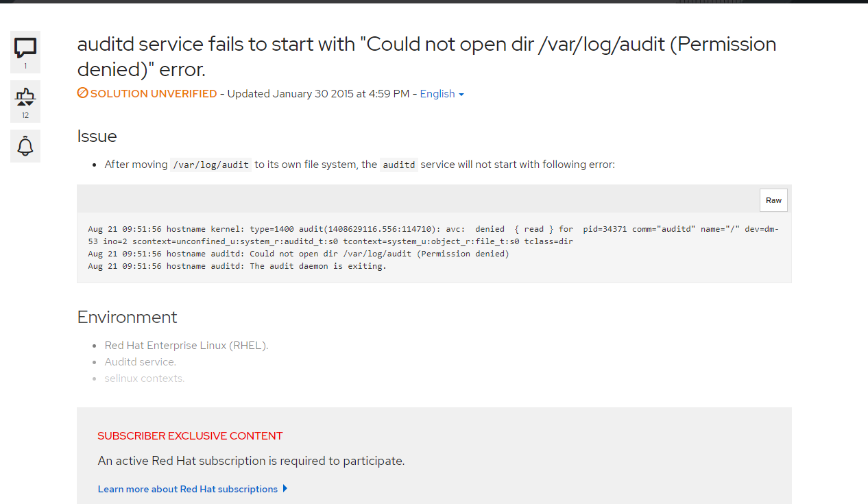The image size is (868, 504).
Task: Subscribe to updates via the bell icon
Action: pos(25,145)
